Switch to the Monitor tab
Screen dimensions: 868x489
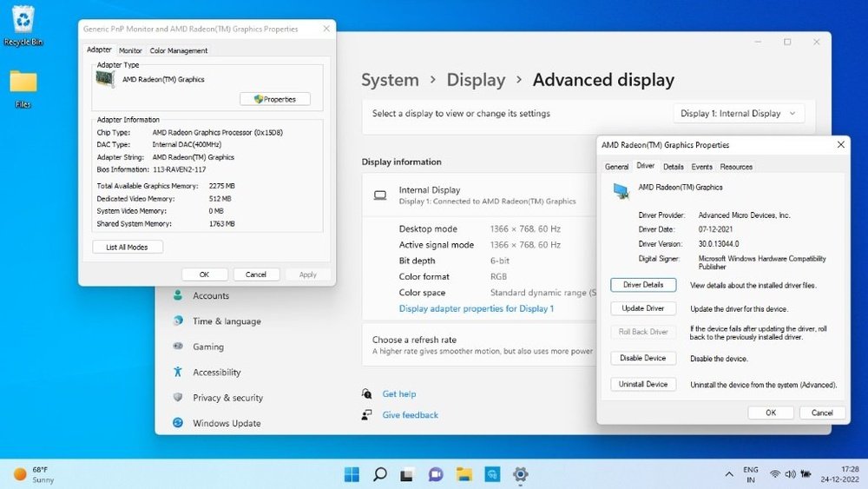[130, 50]
